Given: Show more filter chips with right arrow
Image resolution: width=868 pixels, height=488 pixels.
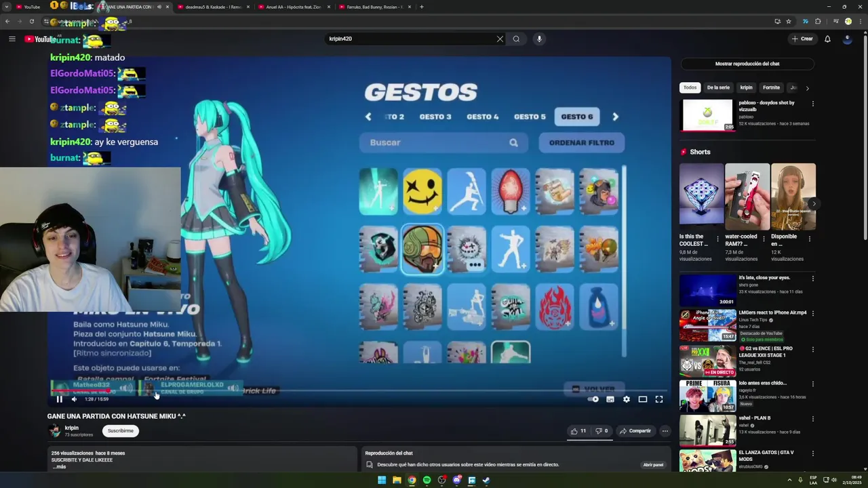Looking at the screenshot, I should click(x=807, y=87).
